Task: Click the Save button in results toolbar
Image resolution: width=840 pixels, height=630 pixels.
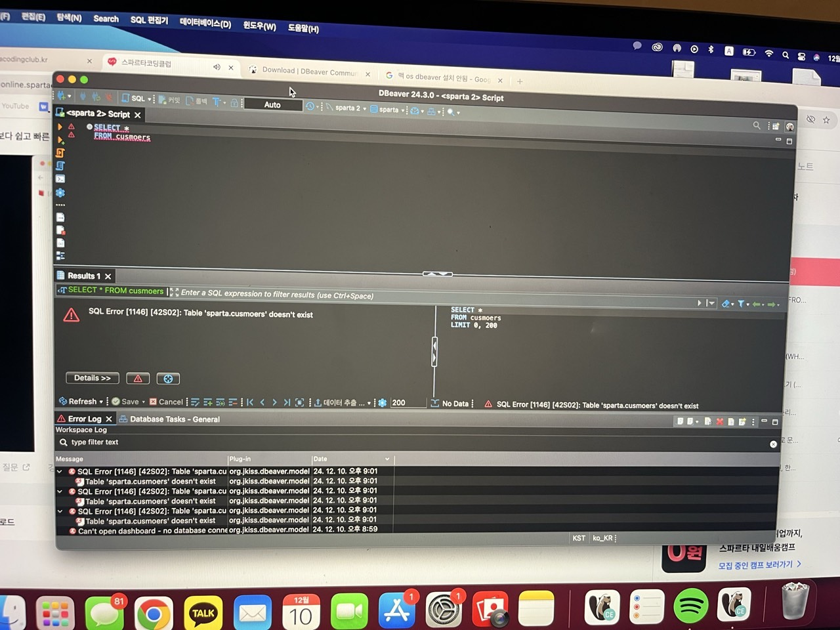Action: point(125,402)
